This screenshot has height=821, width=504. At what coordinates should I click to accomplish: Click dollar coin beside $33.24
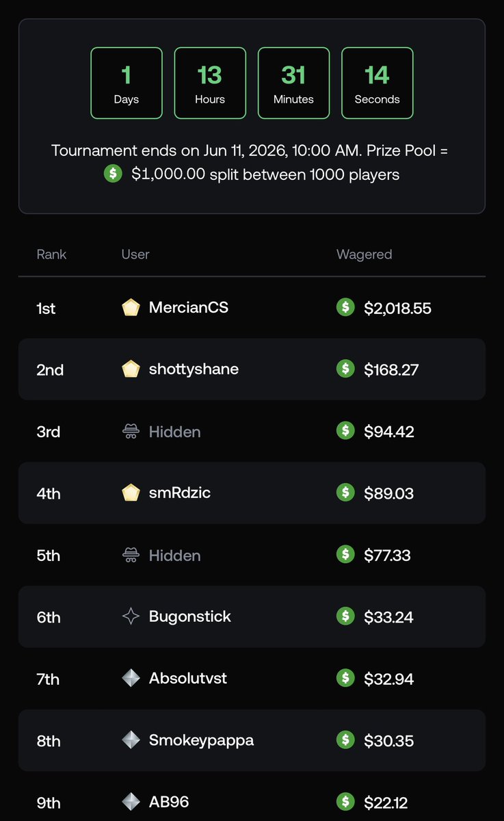point(346,616)
